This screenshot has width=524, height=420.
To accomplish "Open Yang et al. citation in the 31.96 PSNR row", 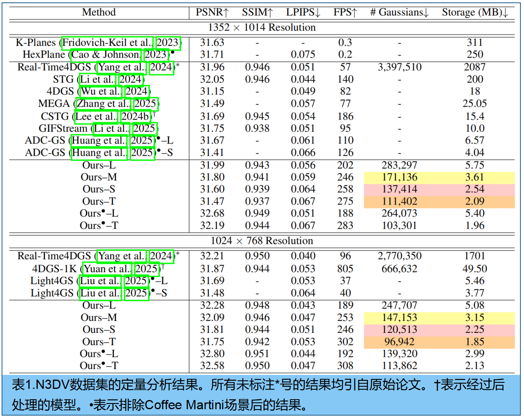I will coord(121,67).
